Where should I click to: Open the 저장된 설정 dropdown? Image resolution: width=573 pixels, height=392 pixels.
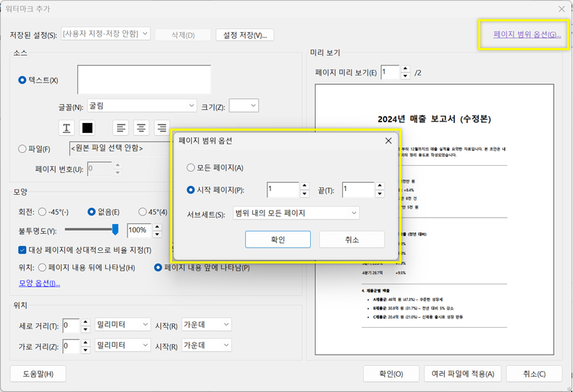(105, 34)
